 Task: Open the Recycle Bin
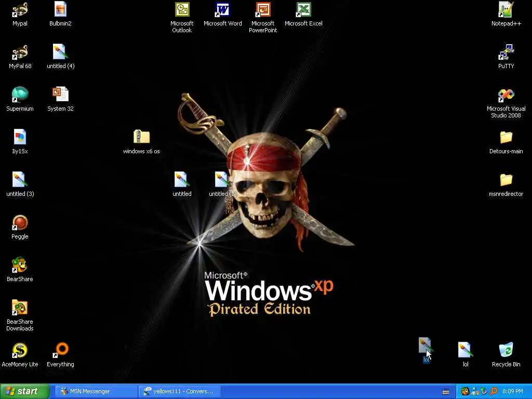tap(506, 355)
